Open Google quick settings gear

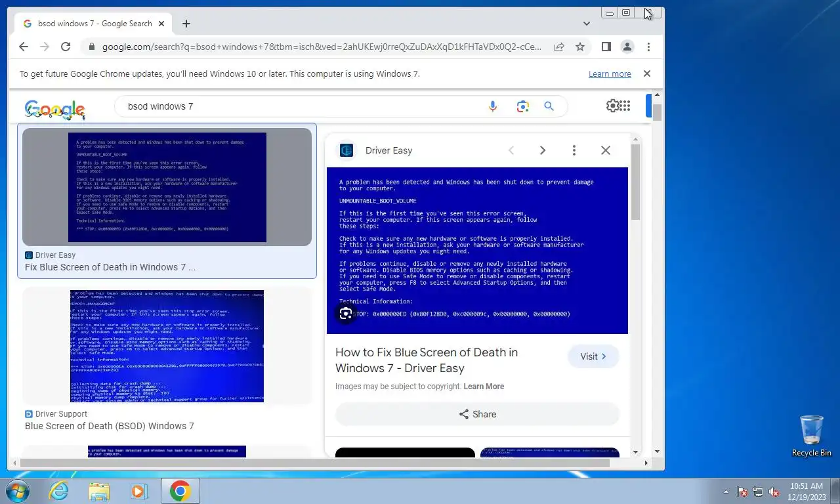[x=613, y=106]
